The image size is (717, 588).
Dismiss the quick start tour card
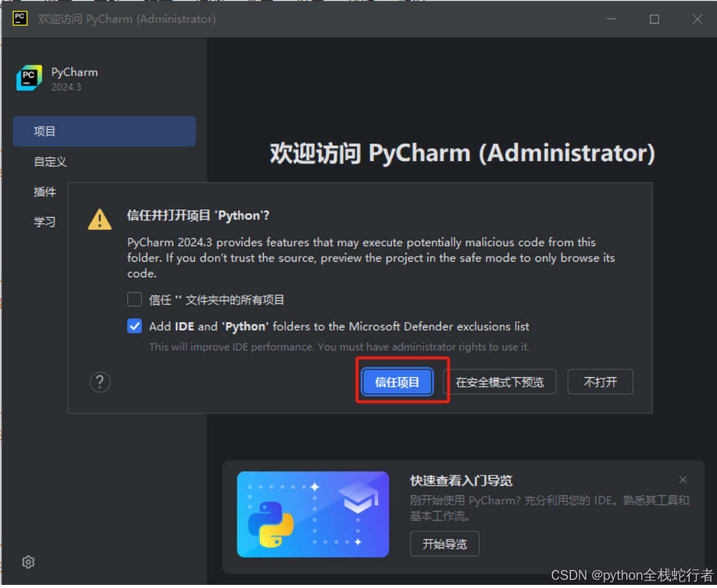click(x=683, y=480)
